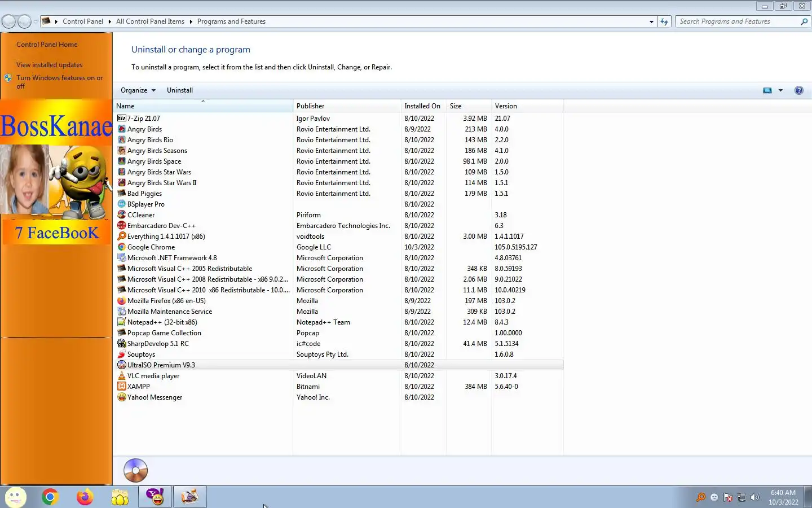The width and height of the screenshot is (812, 508).
Task: Open Control Panel Home link
Action: 47,45
